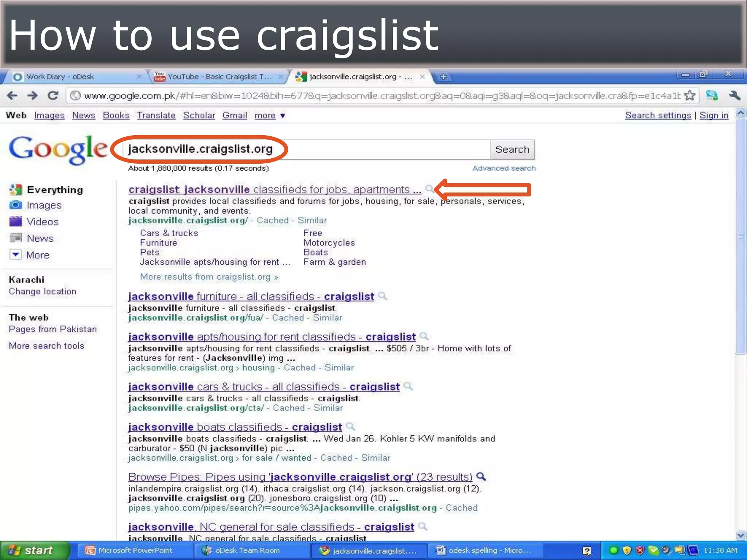The image size is (747, 560).
Task: Open Gmail in top navigation
Action: 235,116
